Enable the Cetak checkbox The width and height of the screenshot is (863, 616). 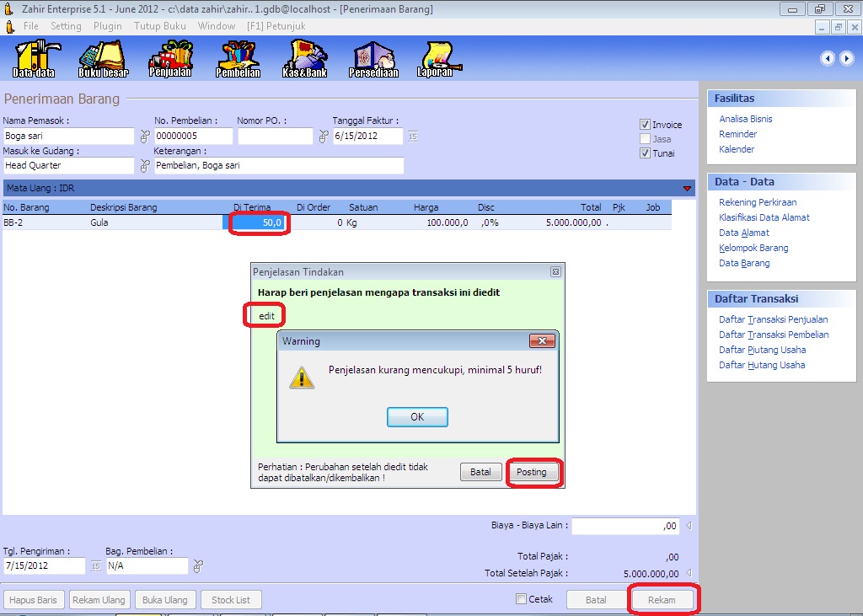(x=522, y=599)
